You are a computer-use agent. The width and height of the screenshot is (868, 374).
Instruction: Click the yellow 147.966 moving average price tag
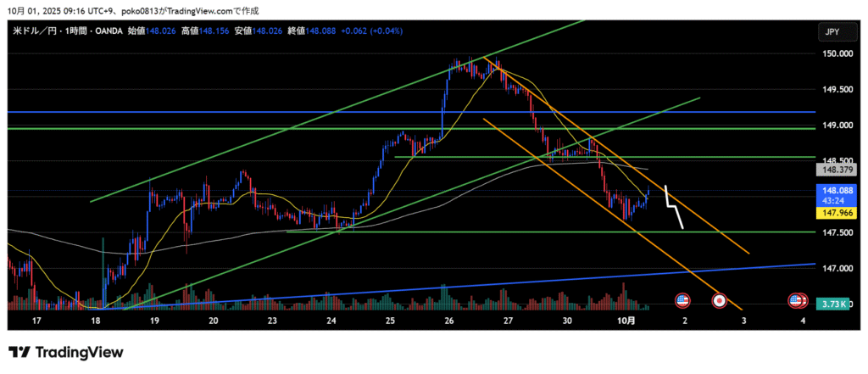832,214
